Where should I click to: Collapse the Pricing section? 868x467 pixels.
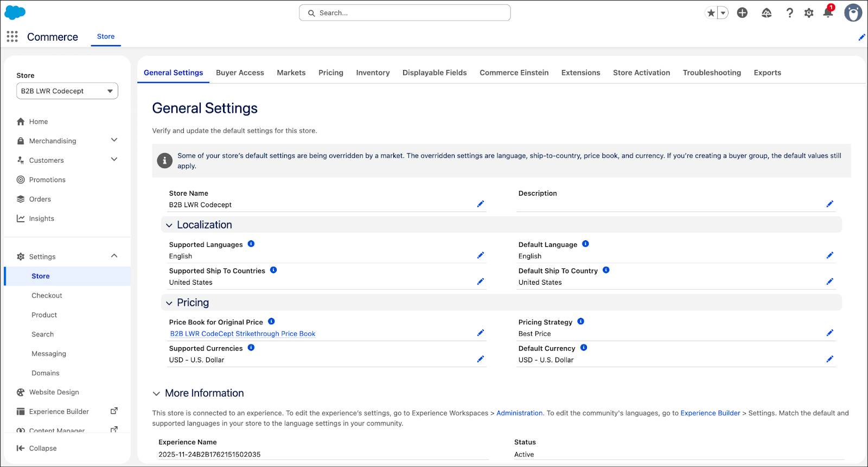169,303
